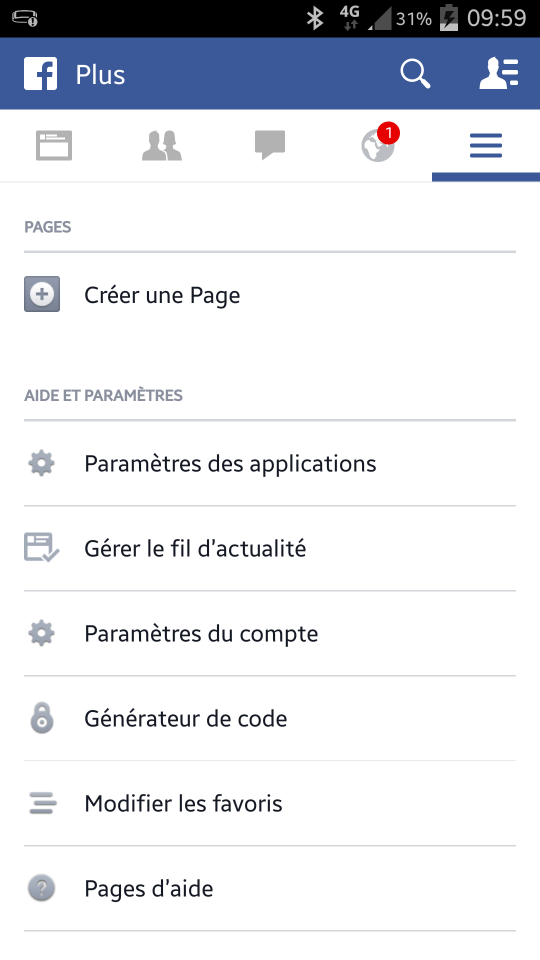Tap the question mark help icon
The height and width of the screenshot is (960, 540).
[x=42, y=888]
